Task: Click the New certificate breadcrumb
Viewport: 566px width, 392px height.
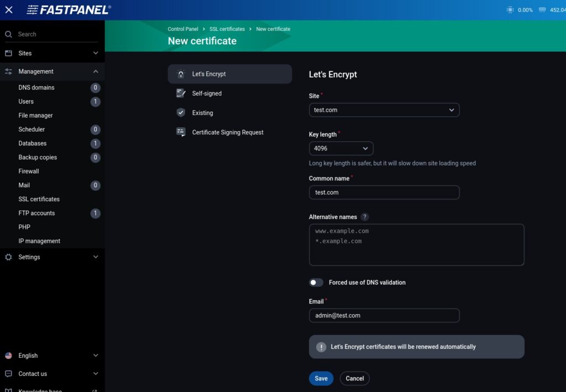Action: pos(273,29)
